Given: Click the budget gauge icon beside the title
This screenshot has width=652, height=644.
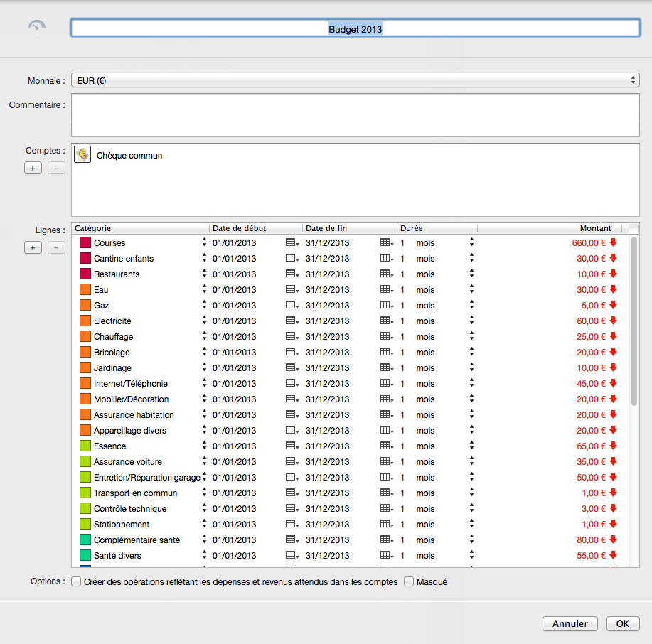Looking at the screenshot, I should pyautogui.click(x=36, y=26).
